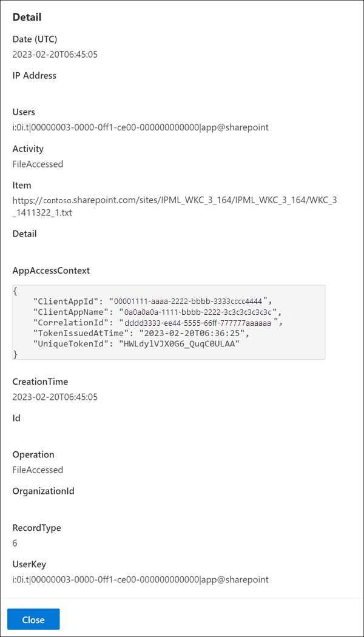Click the Close button

[33, 619]
